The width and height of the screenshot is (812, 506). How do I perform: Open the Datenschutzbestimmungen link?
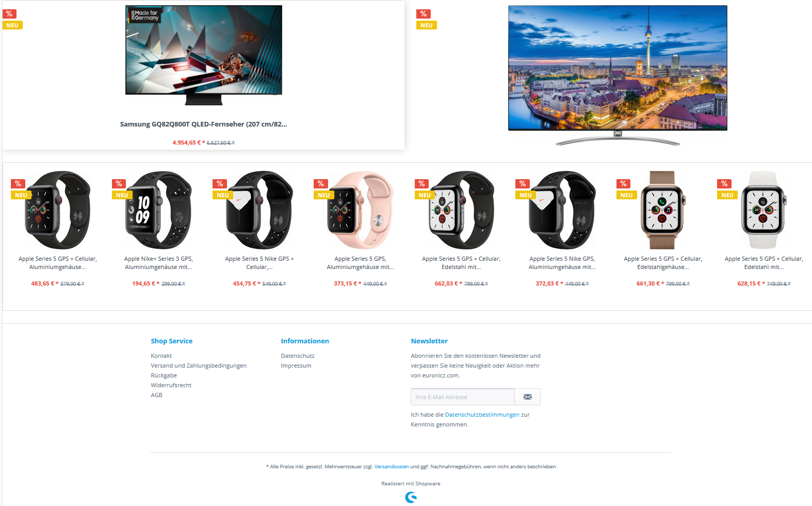click(482, 415)
